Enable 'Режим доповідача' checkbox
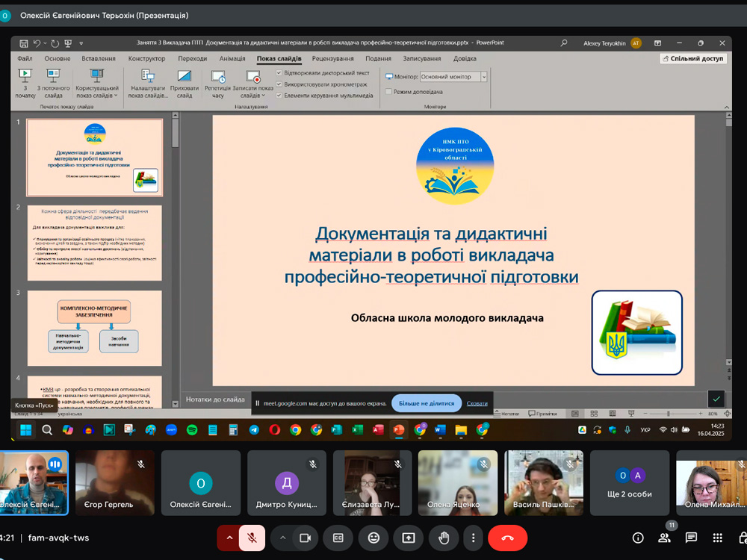The height and width of the screenshot is (560, 747). tap(388, 92)
